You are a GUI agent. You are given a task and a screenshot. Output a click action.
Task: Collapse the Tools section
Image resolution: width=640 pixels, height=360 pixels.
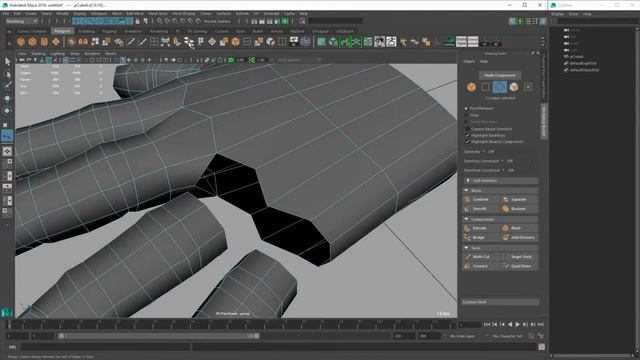pyautogui.click(x=500, y=248)
